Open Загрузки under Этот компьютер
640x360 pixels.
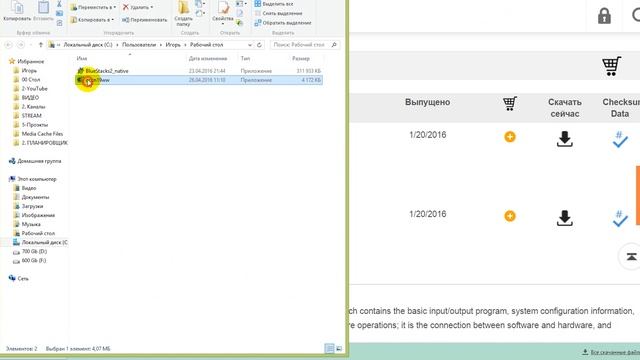32,207
